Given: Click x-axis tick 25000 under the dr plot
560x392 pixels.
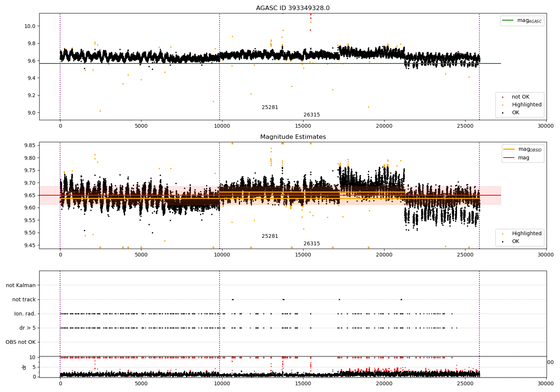Looking at the screenshot, I should coord(465,383).
